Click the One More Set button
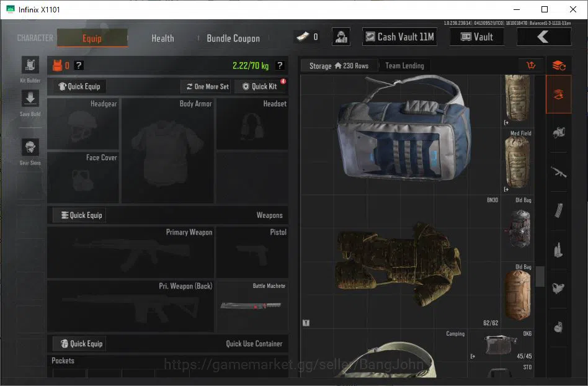 tap(207, 86)
